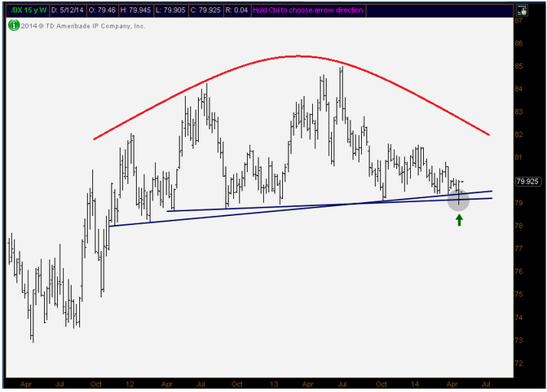Click the 77 price axis label

(x=518, y=249)
